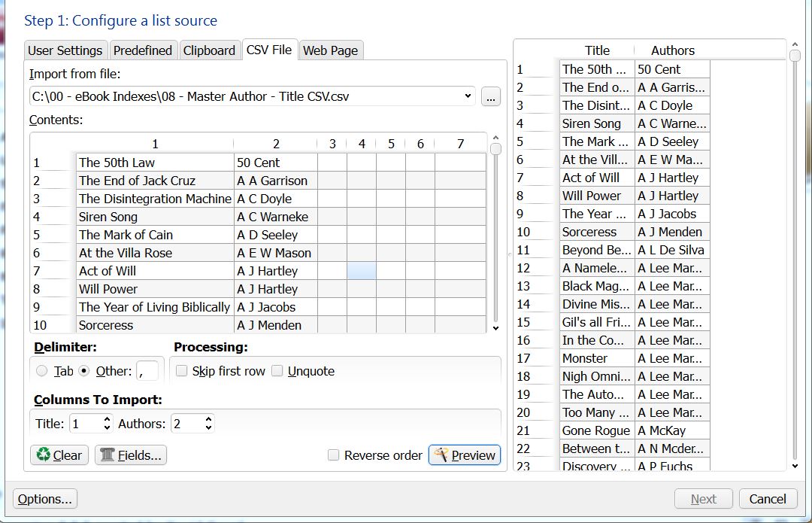Decrease the Authors column number stepper
The height and width of the screenshot is (523, 812).
coord(208,428)
